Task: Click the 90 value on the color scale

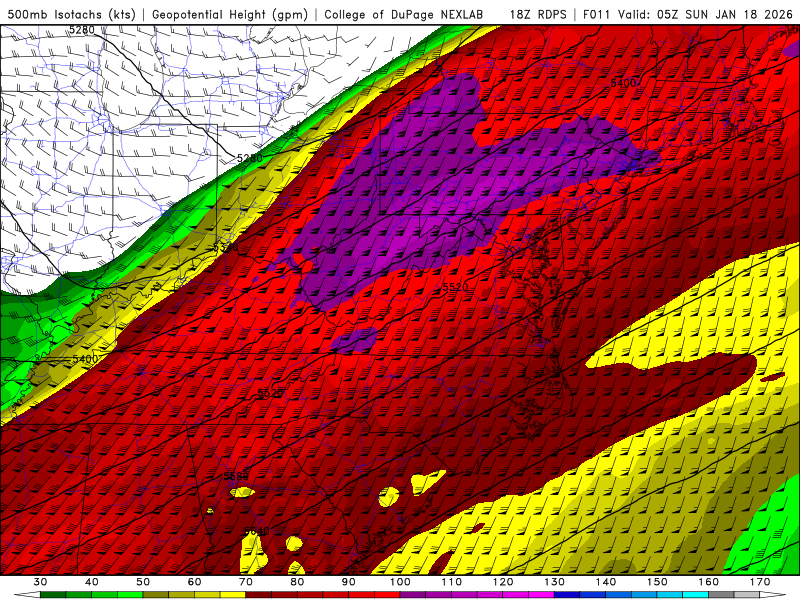Action: (x=348, y=582)
